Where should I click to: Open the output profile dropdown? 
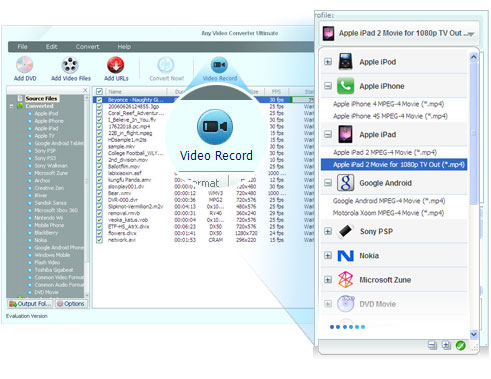[x=399, y=33]
